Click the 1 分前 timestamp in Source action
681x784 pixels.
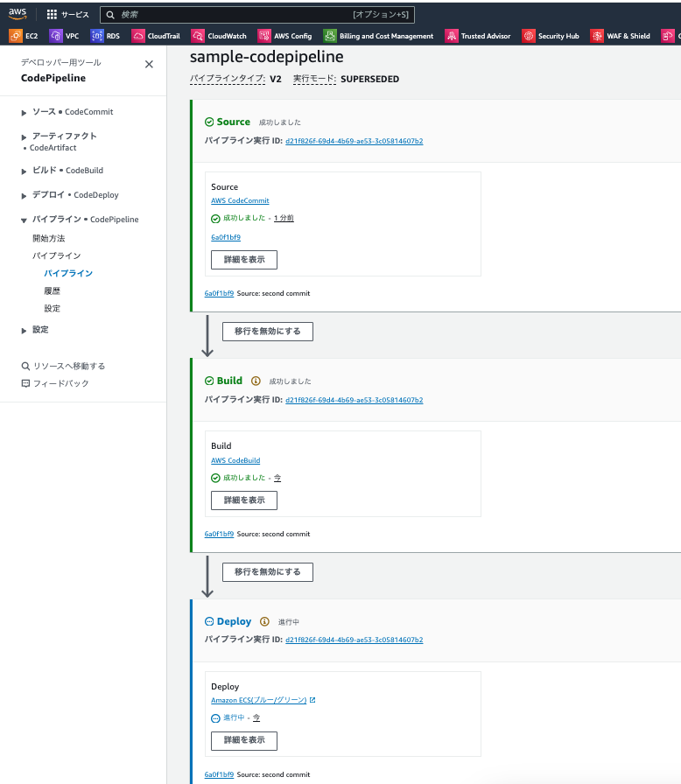(284, 218)
